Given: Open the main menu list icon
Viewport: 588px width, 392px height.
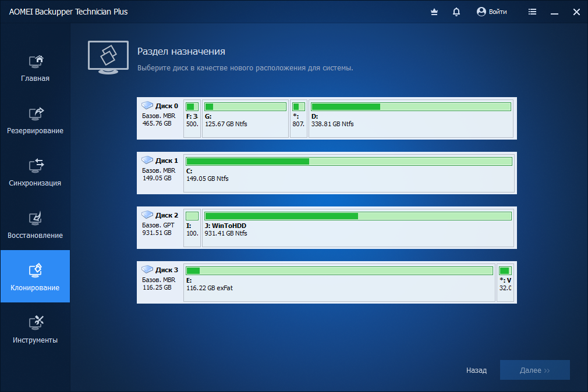Looking at the screenshot, I should (532, 12).
